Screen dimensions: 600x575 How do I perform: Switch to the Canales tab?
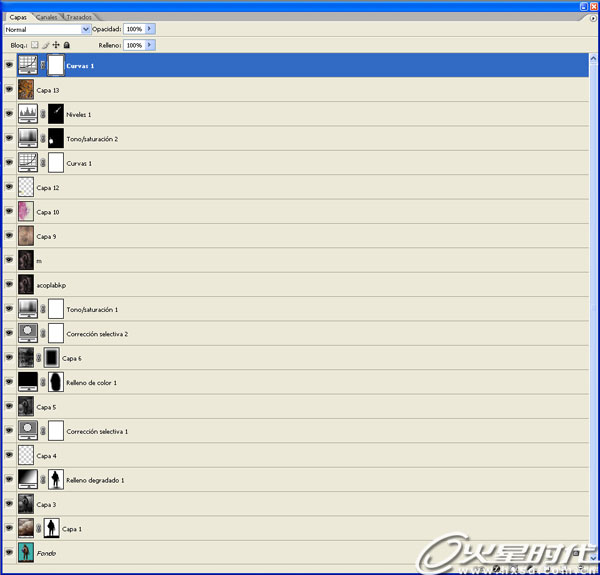[x=47, y=17]
